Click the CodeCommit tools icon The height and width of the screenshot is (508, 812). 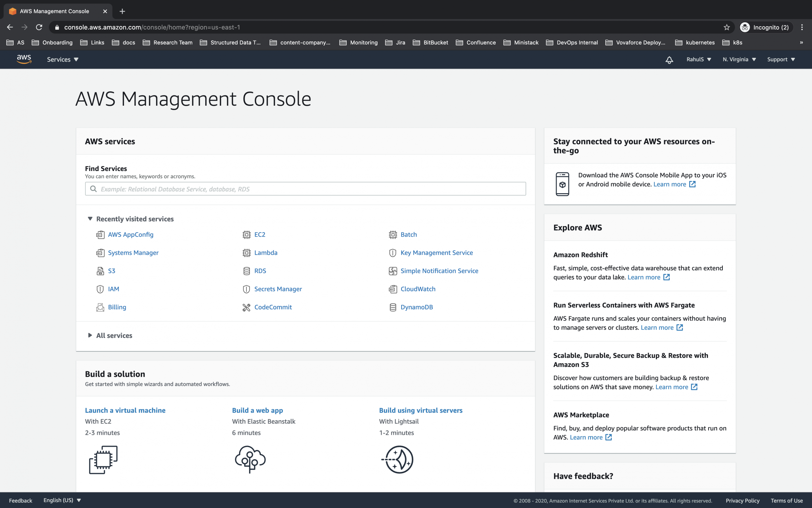point(246,307)
